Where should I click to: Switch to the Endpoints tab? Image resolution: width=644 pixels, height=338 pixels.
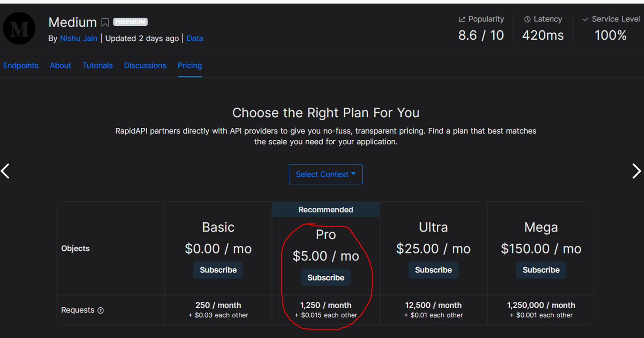pyautogui.click(x=21, y=65)
